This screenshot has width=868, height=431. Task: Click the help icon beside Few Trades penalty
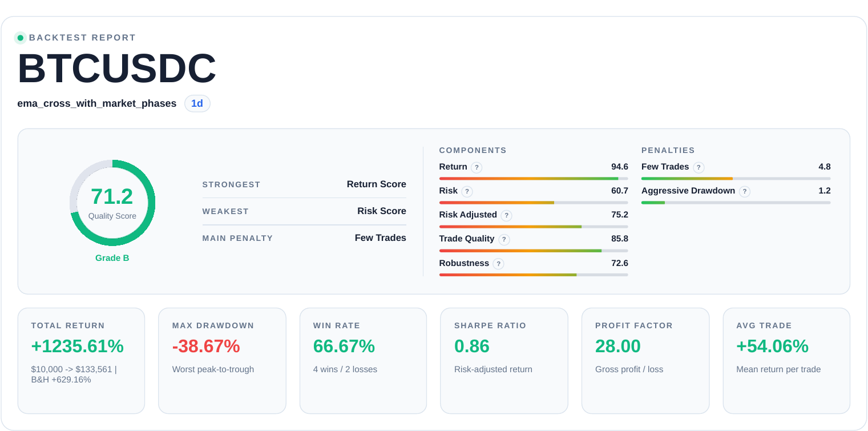[699, 167]
